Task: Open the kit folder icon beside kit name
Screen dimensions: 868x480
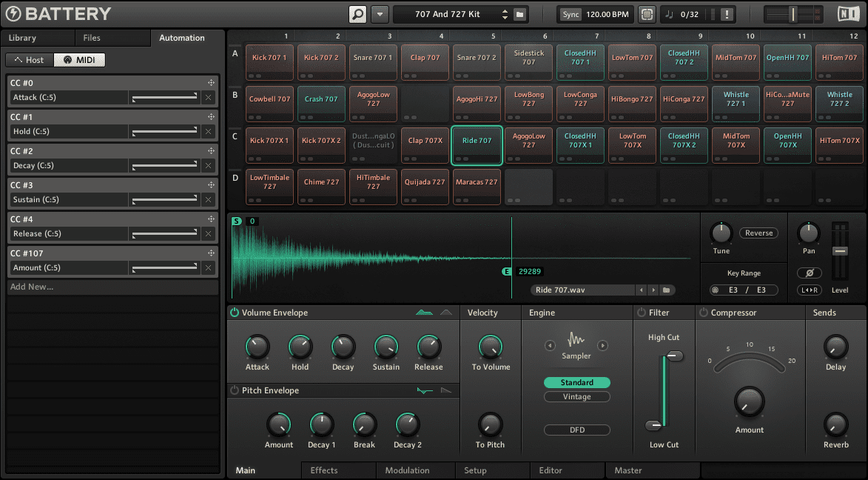Action: click(x=519, y=14)
